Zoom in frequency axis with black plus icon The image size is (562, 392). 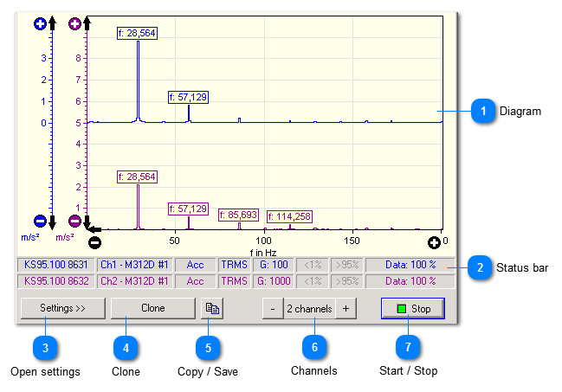pos(434,241)
